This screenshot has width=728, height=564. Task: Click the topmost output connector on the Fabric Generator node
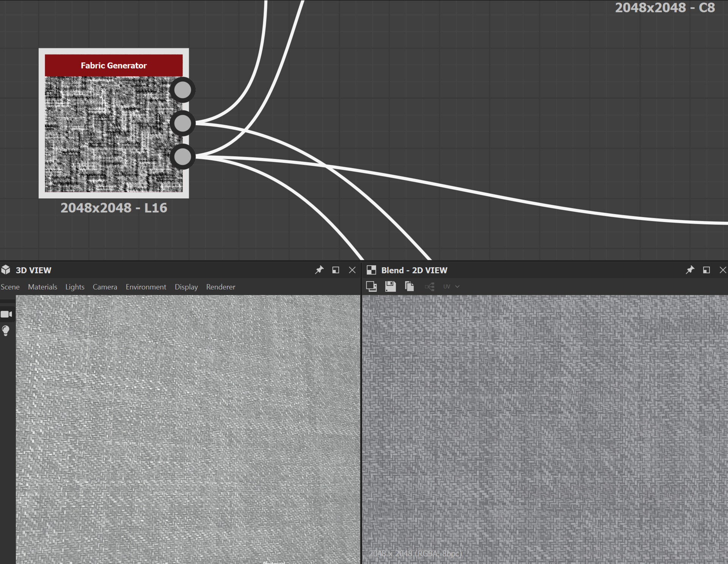pyautogui.click(x=183, y=89)
